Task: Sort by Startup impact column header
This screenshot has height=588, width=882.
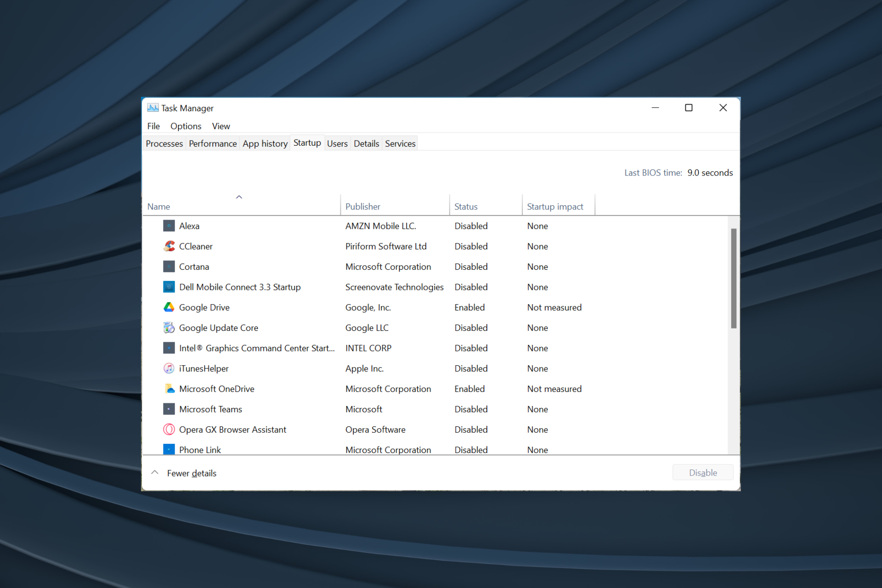Action: (554, 206)
